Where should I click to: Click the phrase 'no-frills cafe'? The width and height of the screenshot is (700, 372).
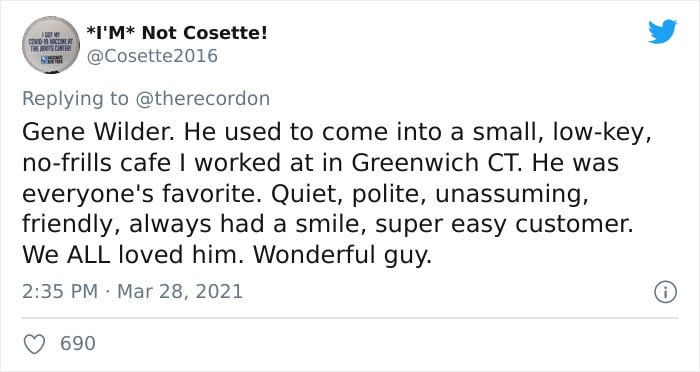point(96,163)
